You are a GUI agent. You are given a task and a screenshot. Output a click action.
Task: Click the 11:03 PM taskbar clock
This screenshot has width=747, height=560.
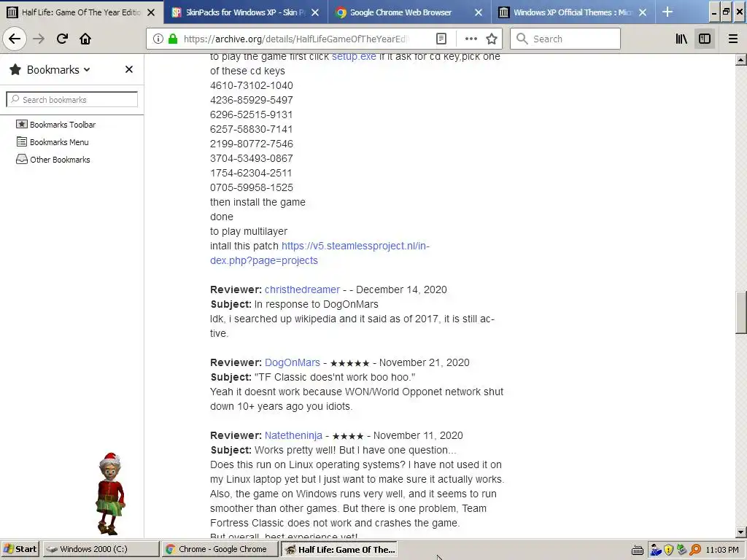721,550
